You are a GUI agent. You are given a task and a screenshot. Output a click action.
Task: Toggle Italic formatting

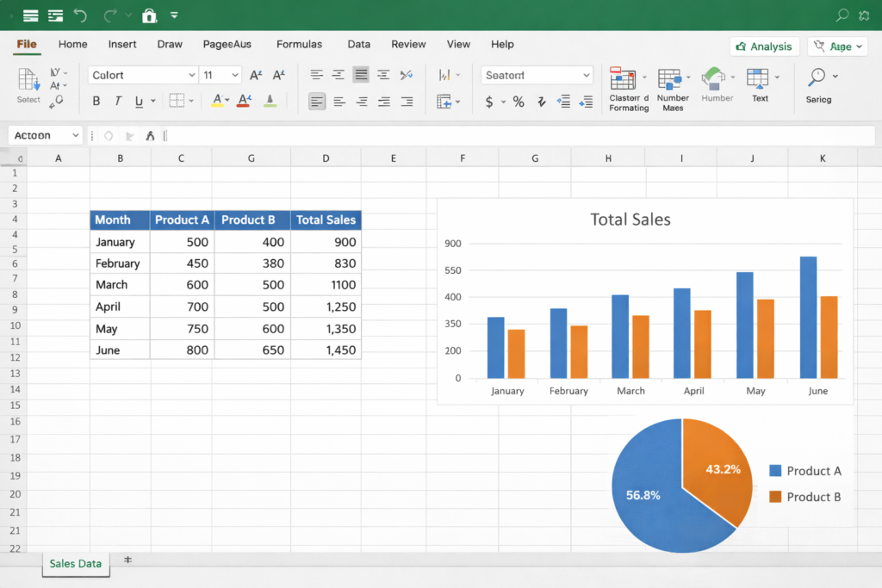[118, 102]
